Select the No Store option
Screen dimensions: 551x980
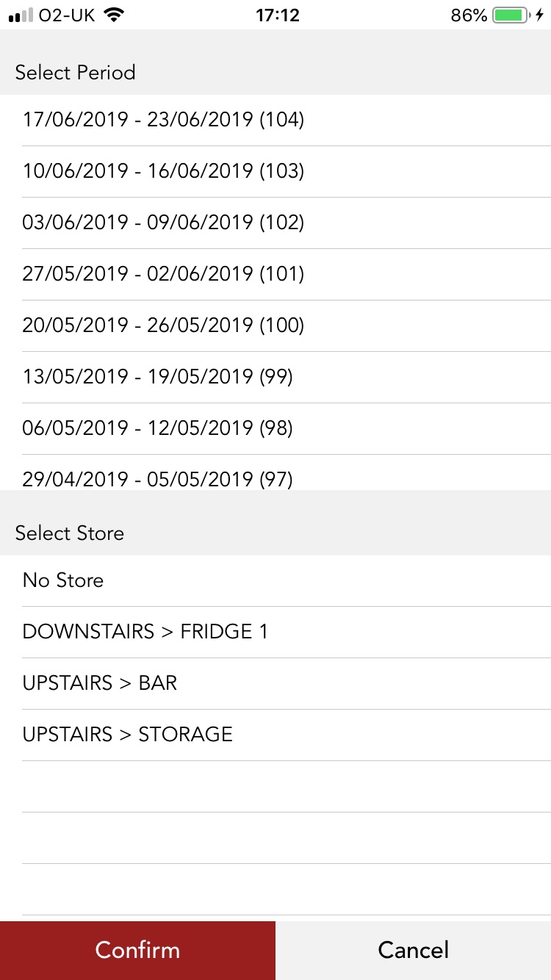click(63, 580)
